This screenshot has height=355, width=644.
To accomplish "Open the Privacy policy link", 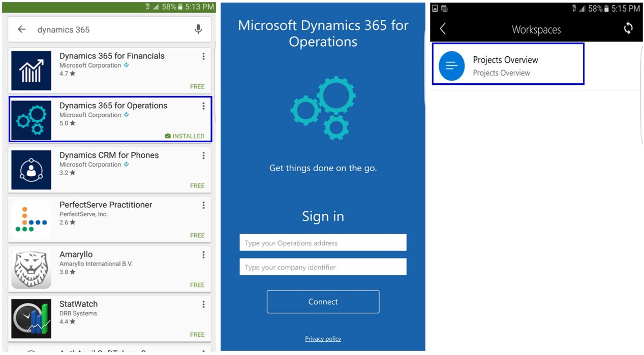I will (x=323, y=339).
